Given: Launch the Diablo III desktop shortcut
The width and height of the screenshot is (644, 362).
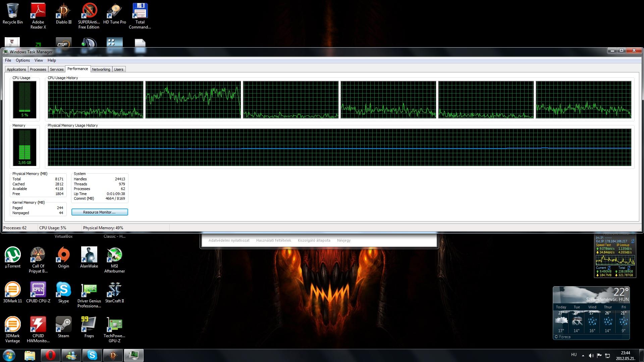Looking at the screenshot, I should (x=64, y=14).
